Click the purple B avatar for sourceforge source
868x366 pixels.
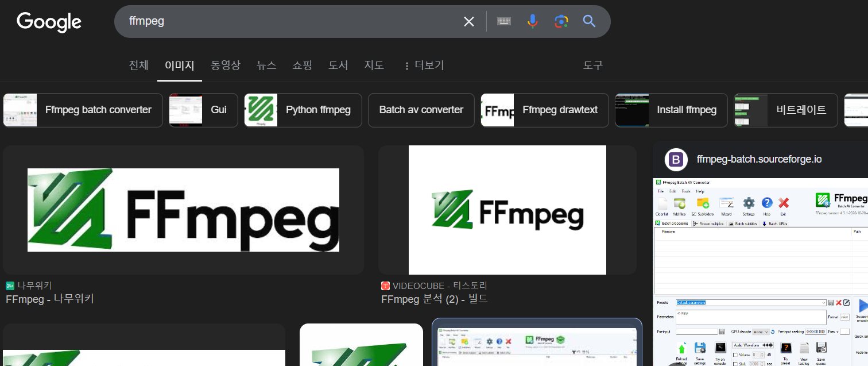[x=676, y=159]
